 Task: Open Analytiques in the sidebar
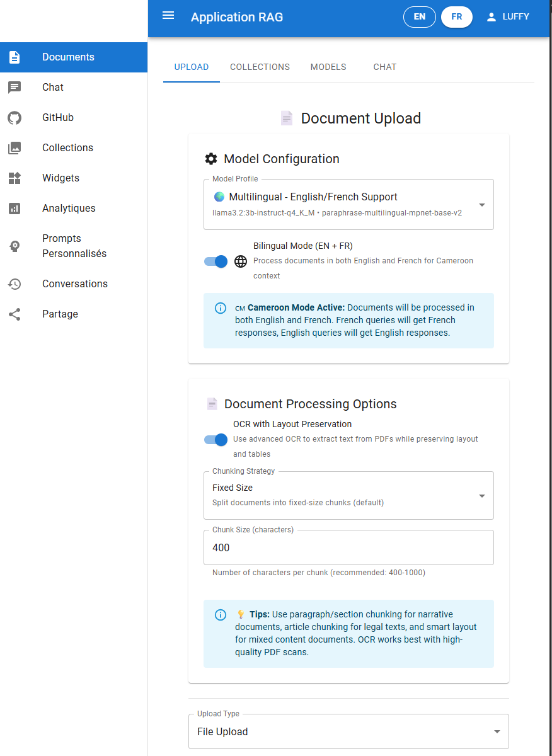pyautogui.click(x=74, y=209)
